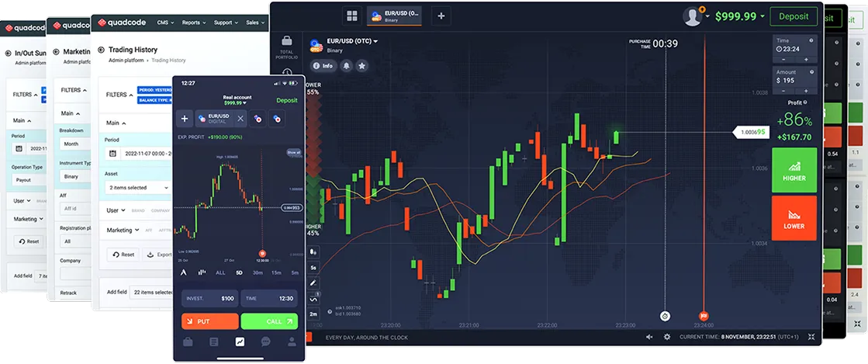The width and height of the screenshot is (868, 364).
Task: Collapse FILTERS in Trading History window
Action: (119, 95)
